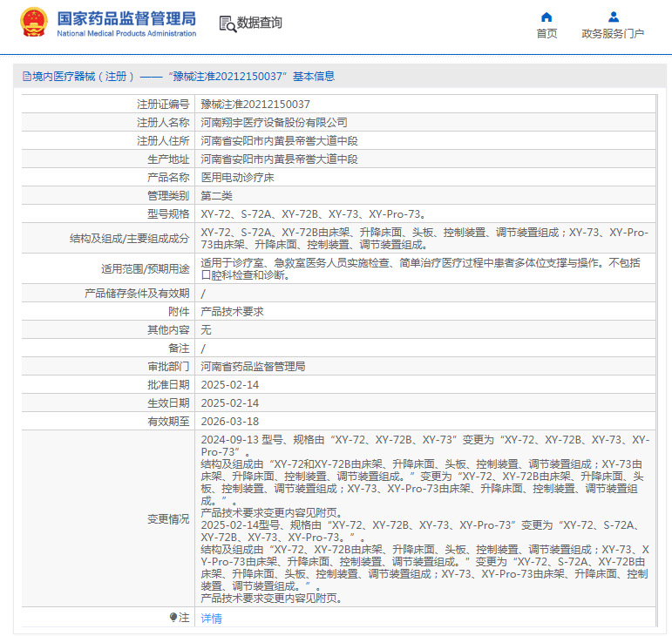This screenshot has height=636, width=672.
Task: Click the product name 医用电动诊疗床
Action: (x=237, y=178)
